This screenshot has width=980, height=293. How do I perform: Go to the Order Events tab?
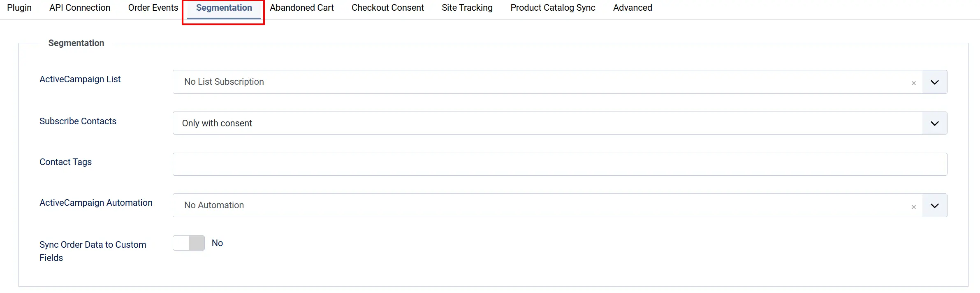(x=153, y=8)
